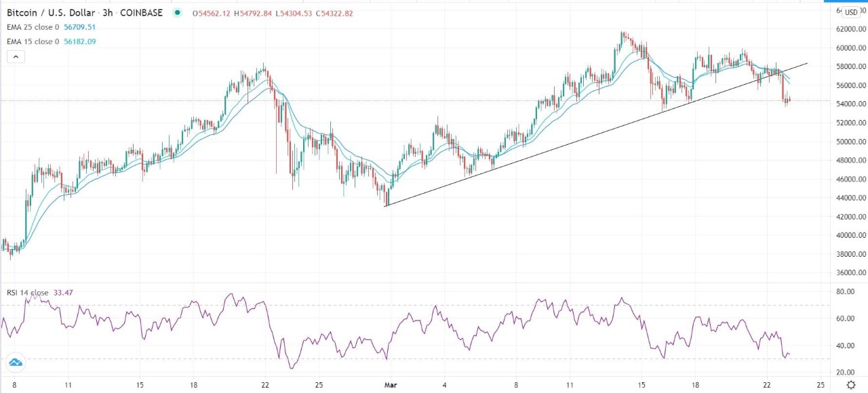The image size is (868, 393).
Task: Click the Mar label on the time axis
Action: (x=391, y=384)
